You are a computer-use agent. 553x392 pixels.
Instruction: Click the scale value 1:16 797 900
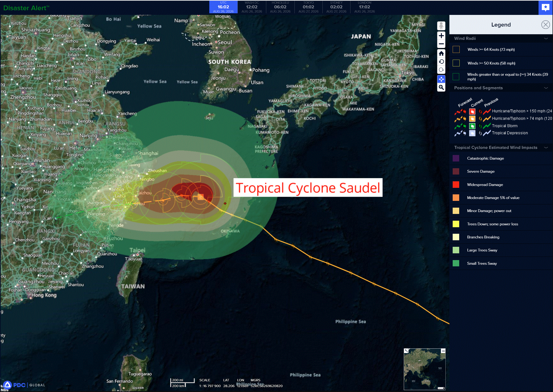click(210, 386)
